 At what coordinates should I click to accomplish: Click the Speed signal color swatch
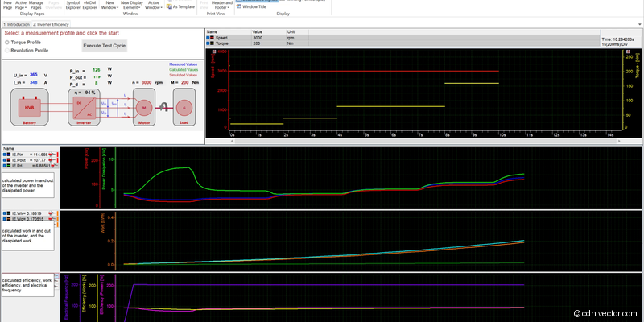click(212, 38)
